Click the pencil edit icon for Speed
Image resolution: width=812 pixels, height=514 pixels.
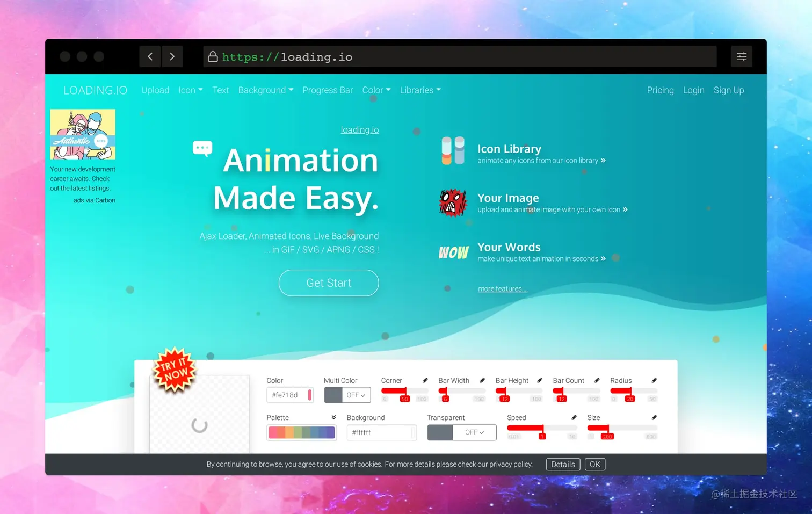pyautogui.click(x=574, y=417)
